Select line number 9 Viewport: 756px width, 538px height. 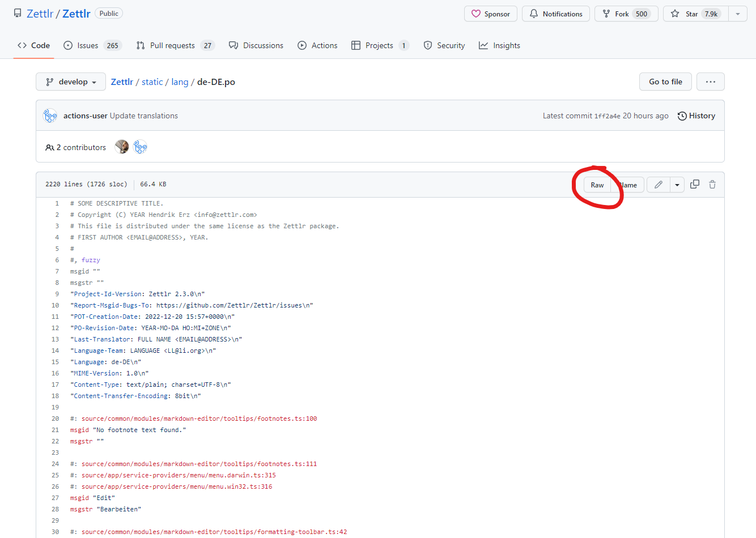[x=57, y=294]
